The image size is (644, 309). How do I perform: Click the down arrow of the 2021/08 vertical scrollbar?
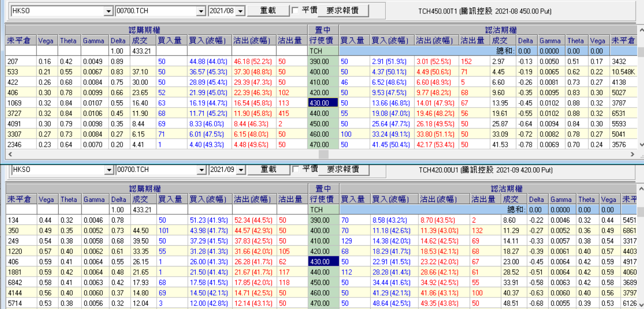click(641, 145)
